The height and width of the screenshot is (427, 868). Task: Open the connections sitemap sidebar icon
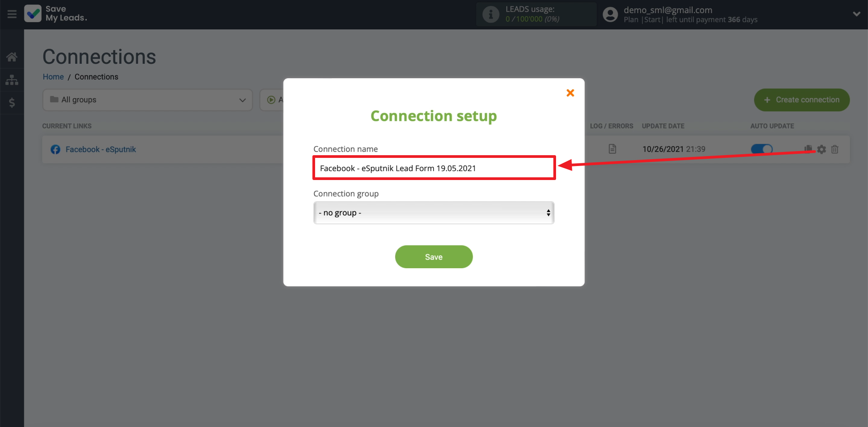tap(12, 80)
